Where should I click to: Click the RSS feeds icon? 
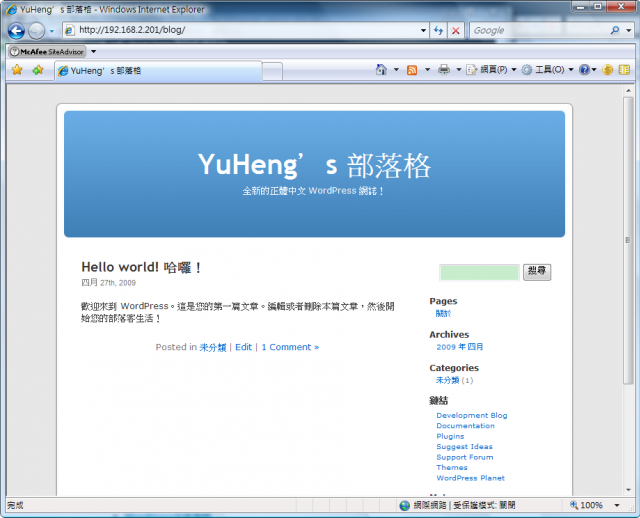(412, 70)
